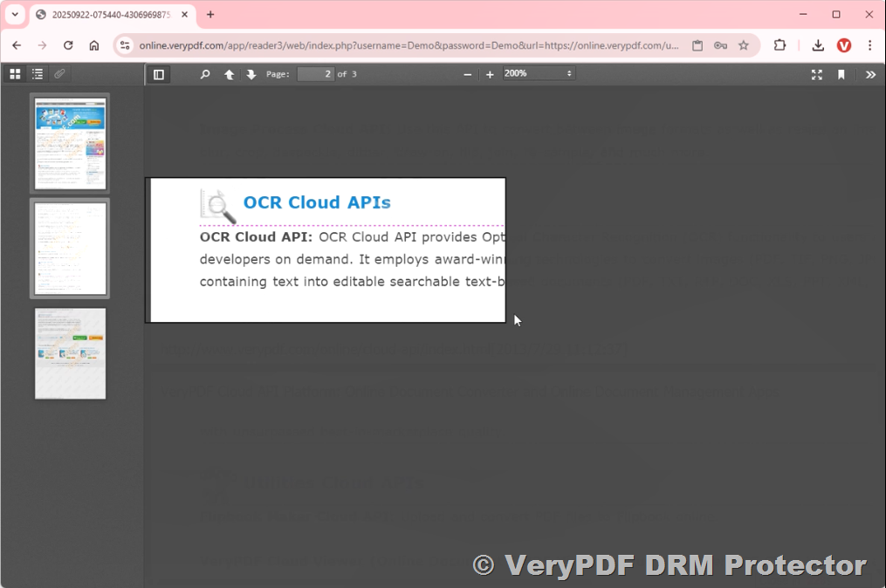Image resolution: width=886 pixels, height=588 pixels.
Task: Show document outline list view
Action: click(x=38, y=74)
